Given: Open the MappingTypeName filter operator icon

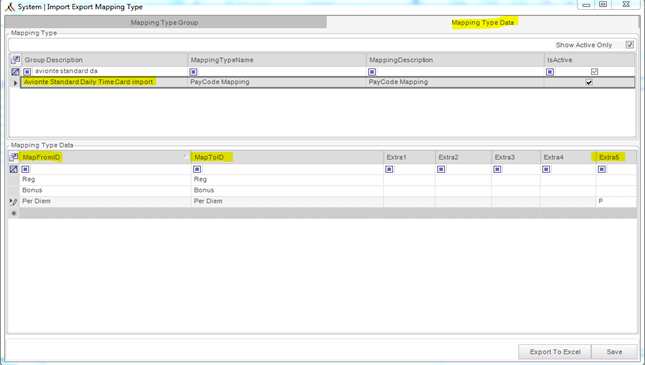Looking at the screenshot, I should tap(193, 72).
